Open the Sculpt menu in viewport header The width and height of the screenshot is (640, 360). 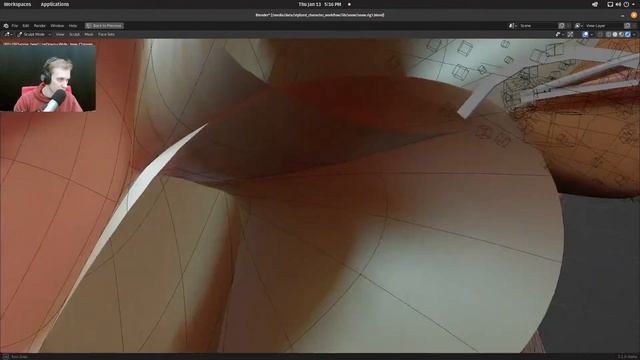(x=74, y=34)
